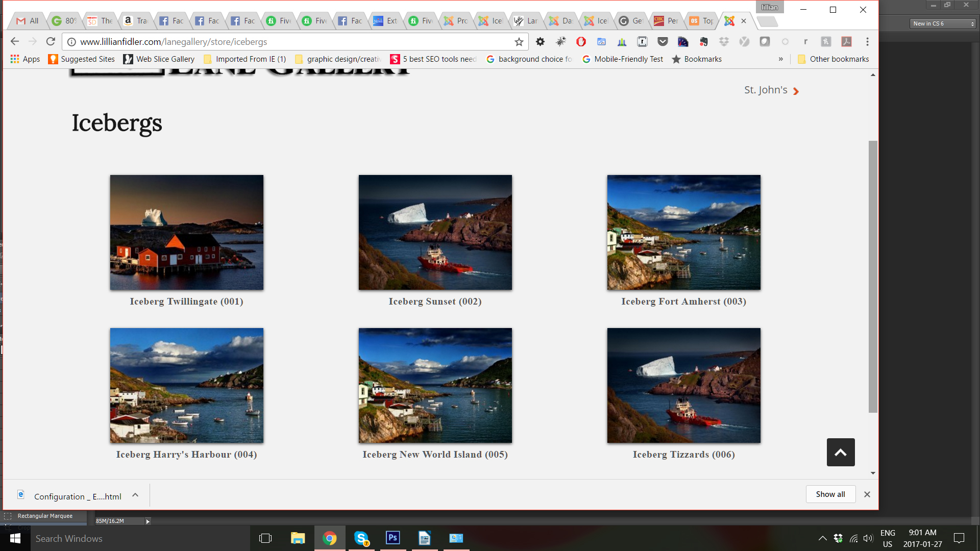Click the Pocket extension icon

point(663,42)
